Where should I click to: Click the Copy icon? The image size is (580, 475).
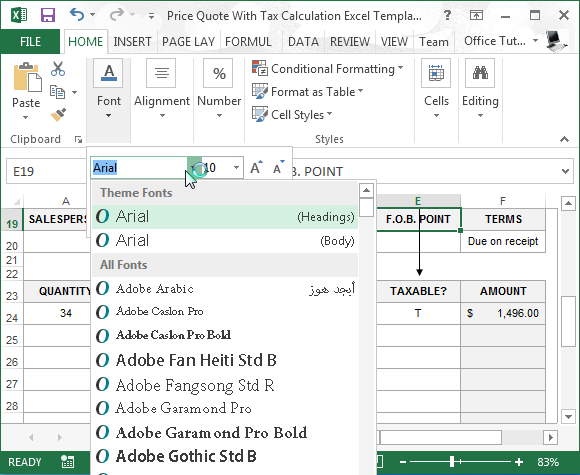pyautogui.click(x=58, y=92)
